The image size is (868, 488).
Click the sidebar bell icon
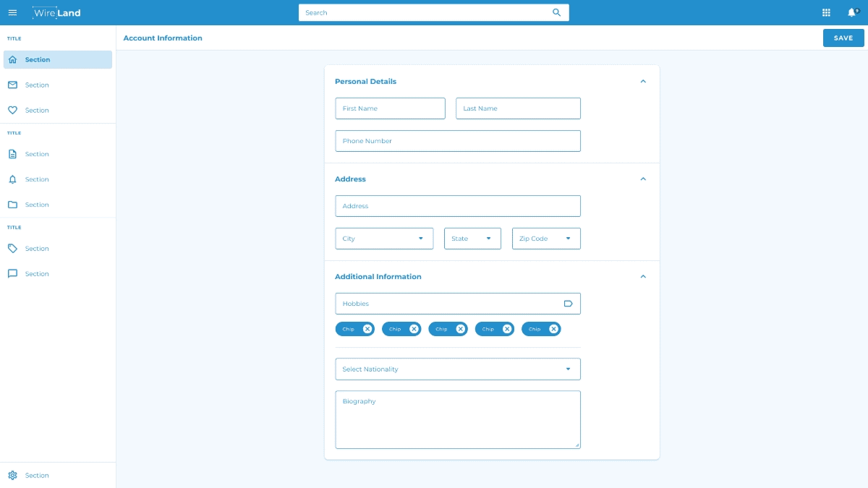click(x=12, y=179)
